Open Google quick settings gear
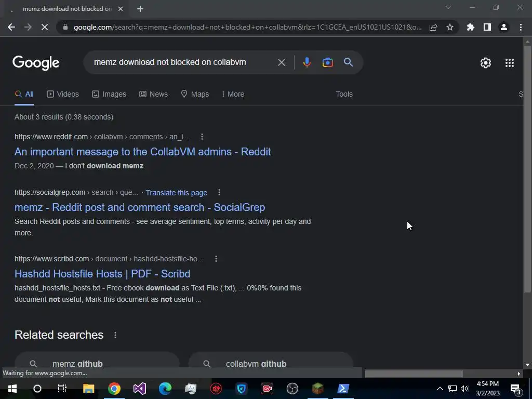The image size is (532, 399). pos(486,63)
